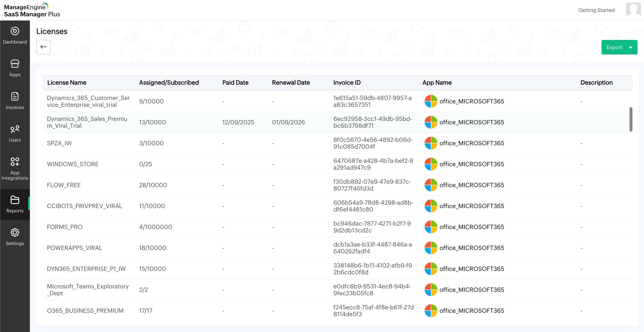Click the Export button
Screen dimensions: 644x332
coord(614,48)
